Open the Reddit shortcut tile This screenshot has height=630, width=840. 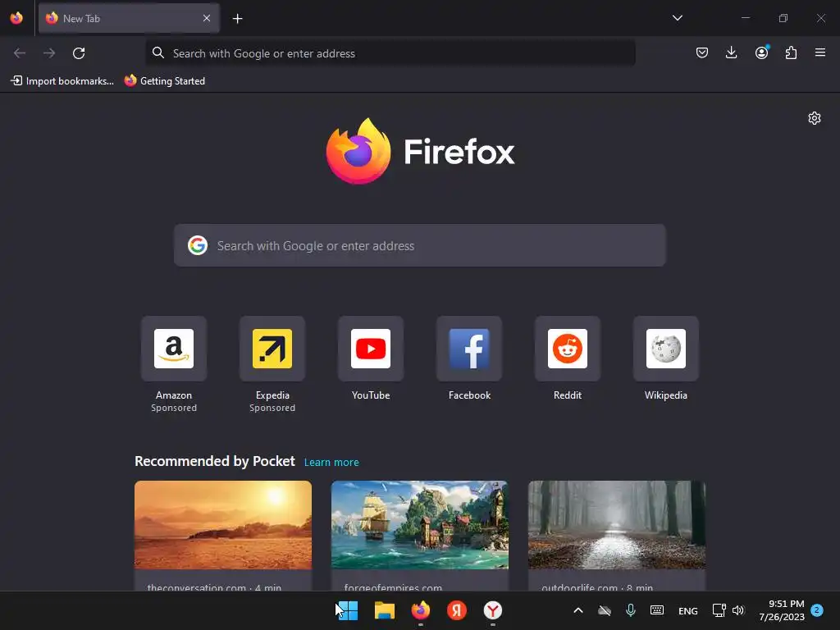click(x=568, y=349)
